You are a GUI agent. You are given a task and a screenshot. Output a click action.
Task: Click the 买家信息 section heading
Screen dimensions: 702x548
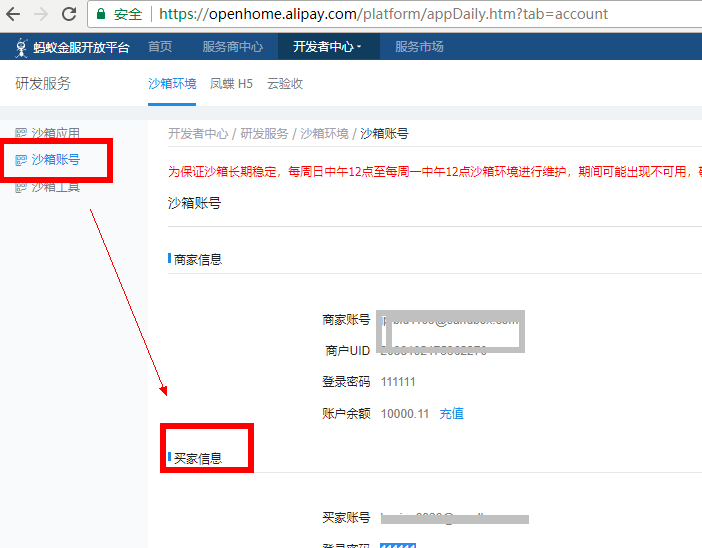click(198, 458)
